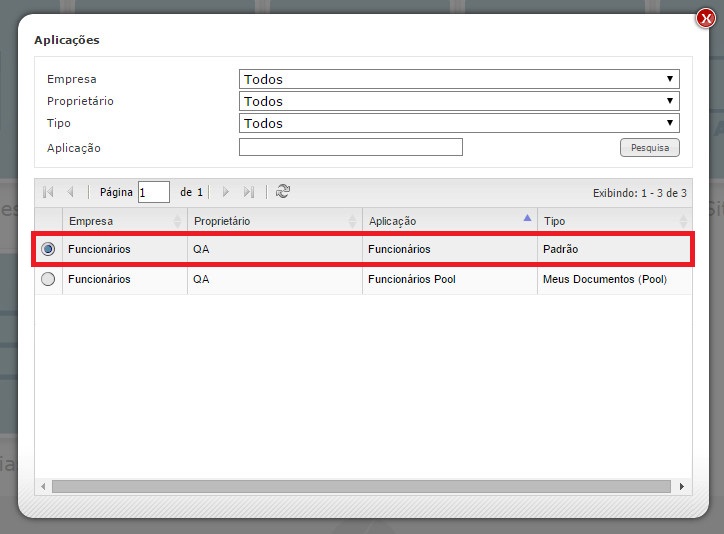This screenshot has height=534, width=724.
Task: Jump to last page pagination icon
Action: coord(249,192)
